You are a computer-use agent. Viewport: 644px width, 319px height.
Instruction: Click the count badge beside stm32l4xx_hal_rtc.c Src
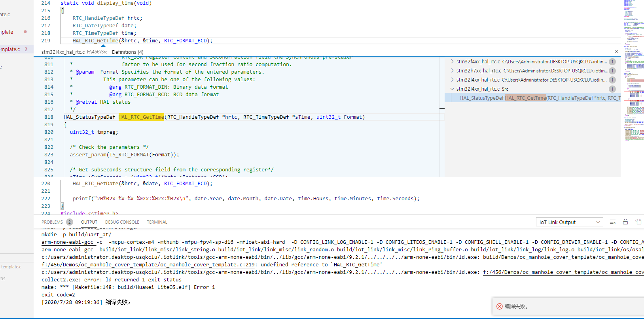click(x=612, y=89)
